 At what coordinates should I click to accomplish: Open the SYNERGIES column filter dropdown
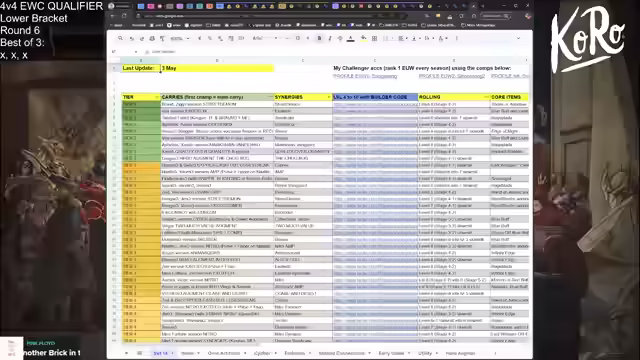tap(329, 97)
